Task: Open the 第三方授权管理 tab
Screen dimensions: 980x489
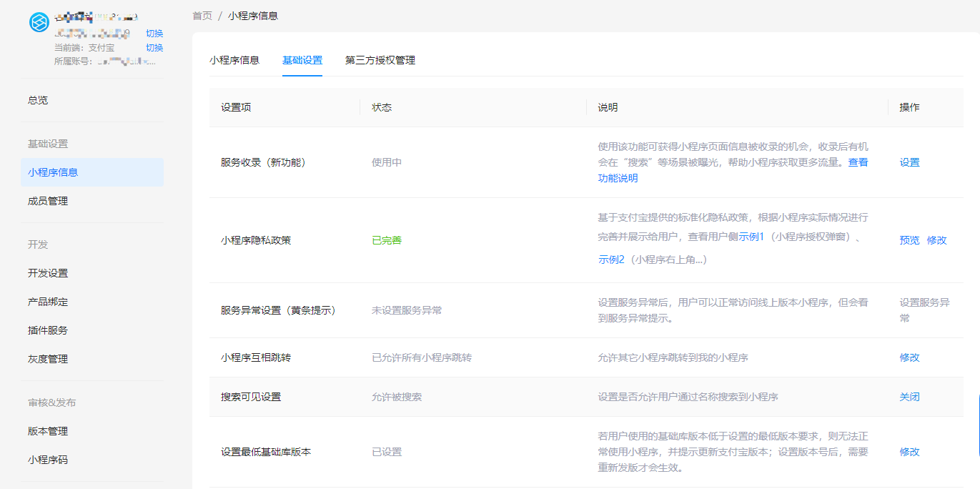Action: [380, 60]
